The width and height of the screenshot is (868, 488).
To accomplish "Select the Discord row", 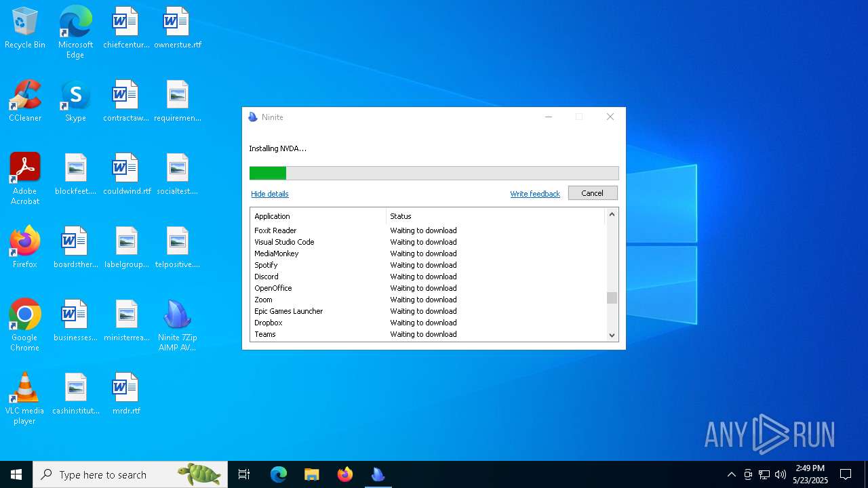I will pyautogui.click(x=427, y=277).
